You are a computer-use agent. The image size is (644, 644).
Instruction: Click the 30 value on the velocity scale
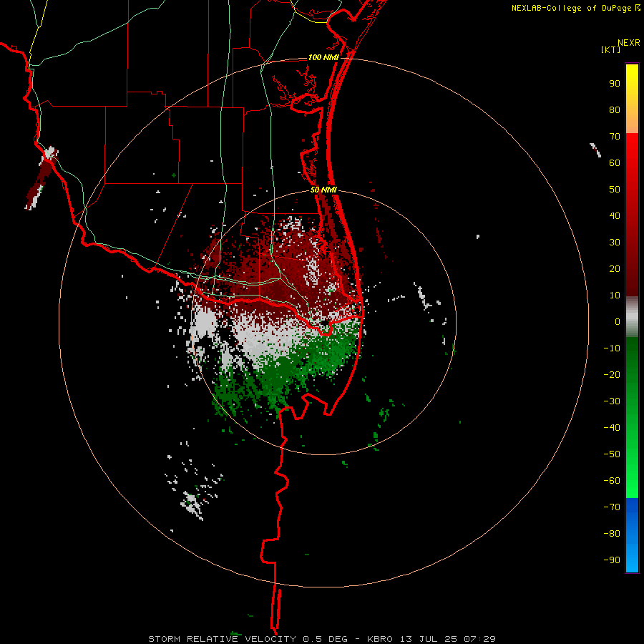pyautogui.click(x=615, y=243)
